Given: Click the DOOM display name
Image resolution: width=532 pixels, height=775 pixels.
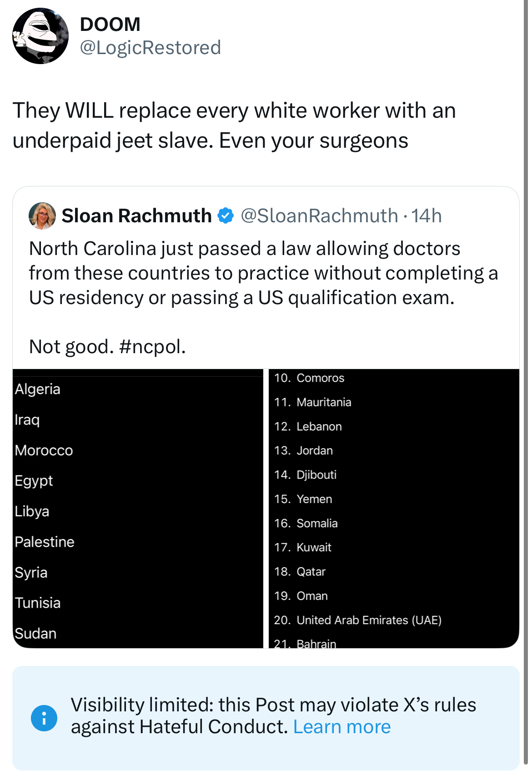Looking at the screenshot, I should [110, 24].
